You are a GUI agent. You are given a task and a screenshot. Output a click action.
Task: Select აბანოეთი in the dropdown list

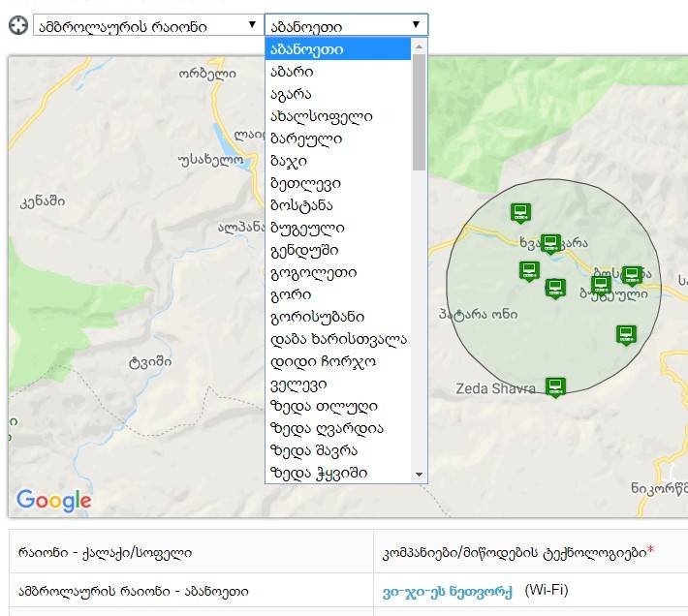(338, 49)
